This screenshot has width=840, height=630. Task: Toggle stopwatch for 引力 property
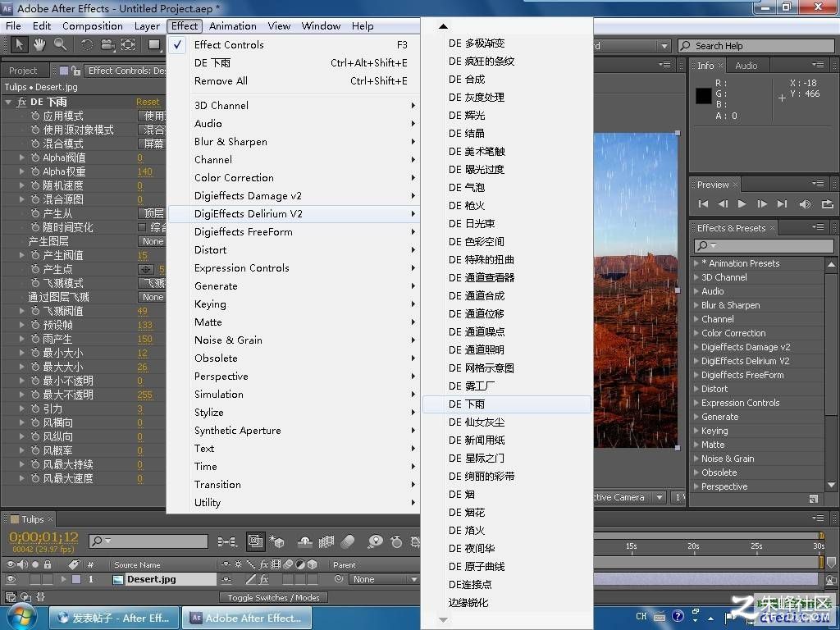tap(35, 409)
